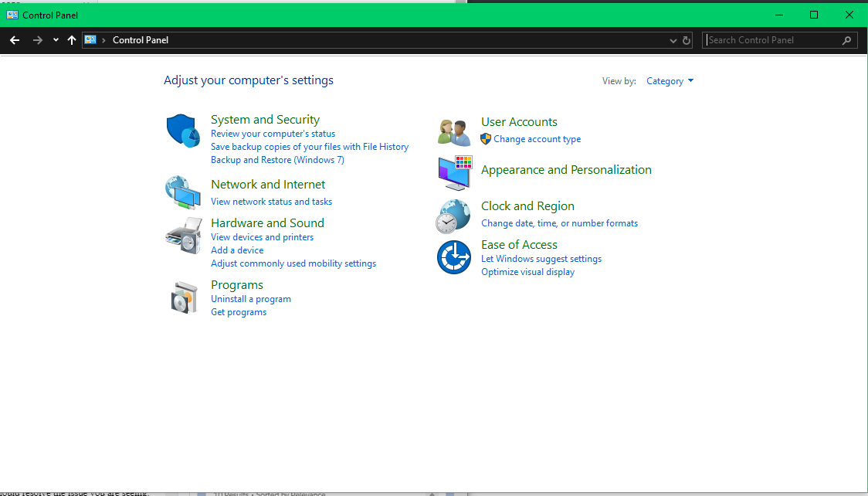This screenshot has height=496, width=868.
Task: Open Programs category heading
Action: coord(237,285)
